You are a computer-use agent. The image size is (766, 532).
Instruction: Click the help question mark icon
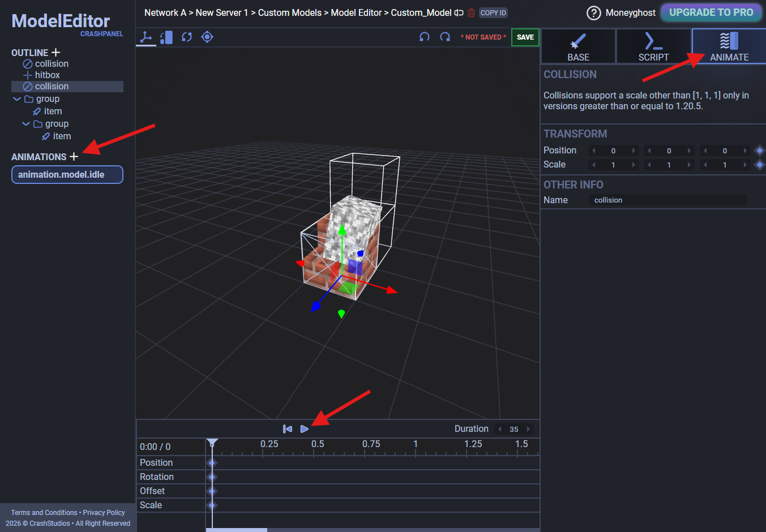tap(593, 13)
